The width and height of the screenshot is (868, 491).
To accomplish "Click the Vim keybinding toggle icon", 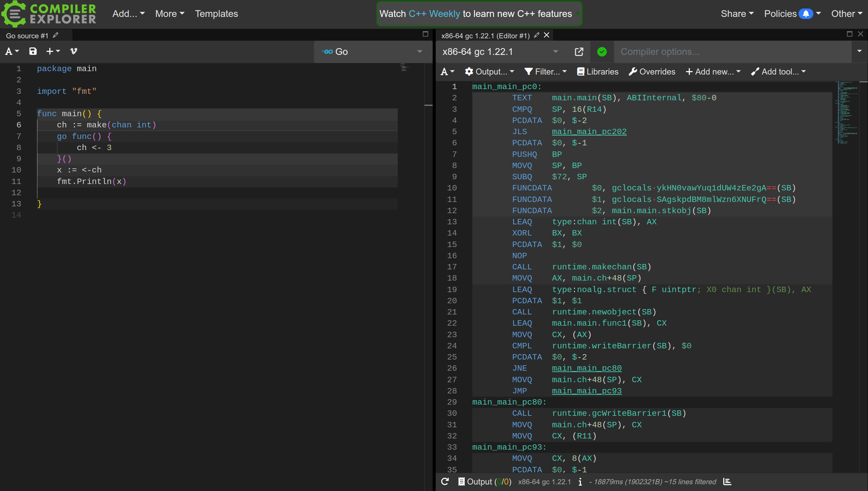I will (x=73, y=51).
